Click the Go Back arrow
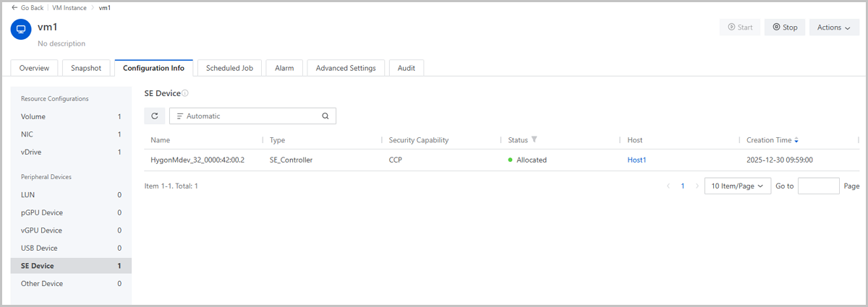Viewport: 868px width, 307px height. [14, 7]
